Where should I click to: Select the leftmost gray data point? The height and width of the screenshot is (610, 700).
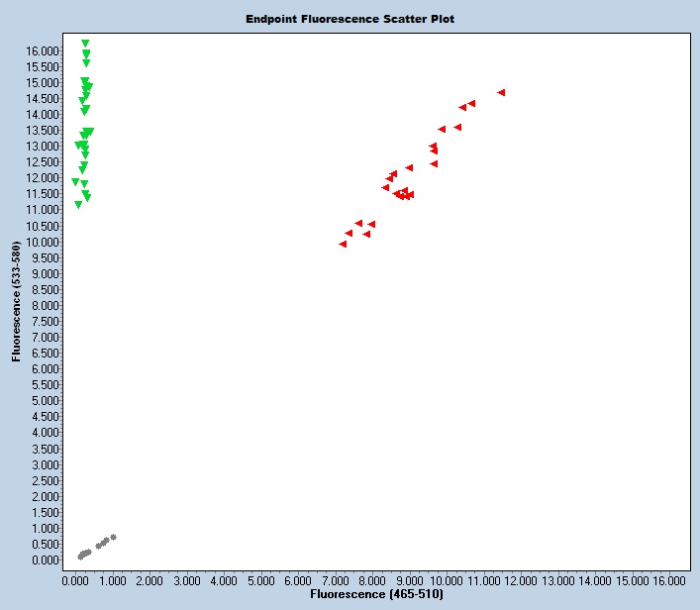pos(80,557)
